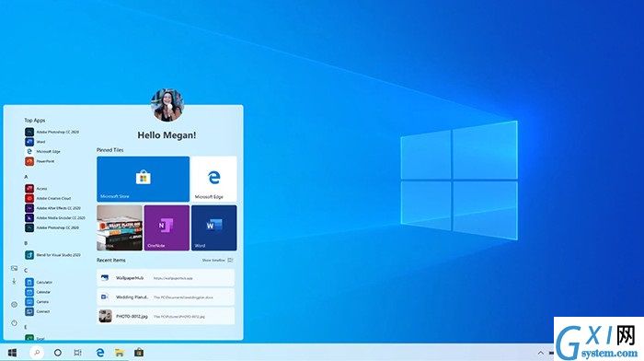Open Microsoft Store from the taskbar
This screenshot has height=361, width=644.
(x=139, y=353)
